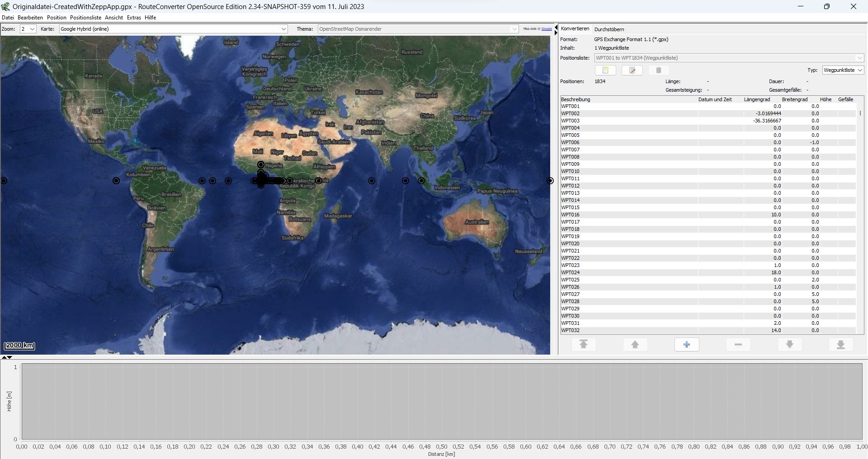Click the new position list icon
Image resolution: width=868 pixels, height=459 pixels.
click(605, 70)
